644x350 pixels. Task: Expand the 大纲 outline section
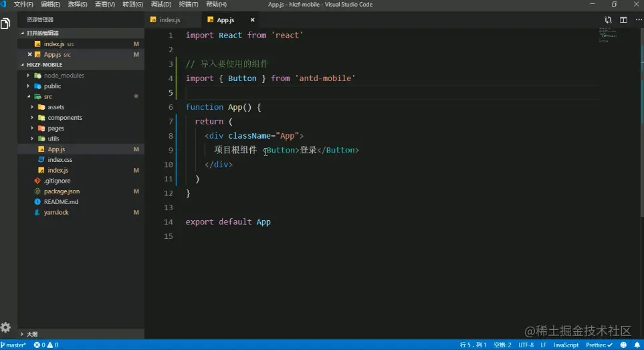(81, 334)
